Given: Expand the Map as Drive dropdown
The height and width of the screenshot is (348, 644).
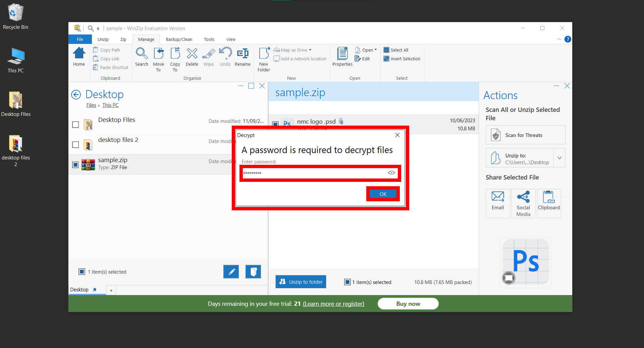Looking at the screenshot, I should (x=310, y=50).
